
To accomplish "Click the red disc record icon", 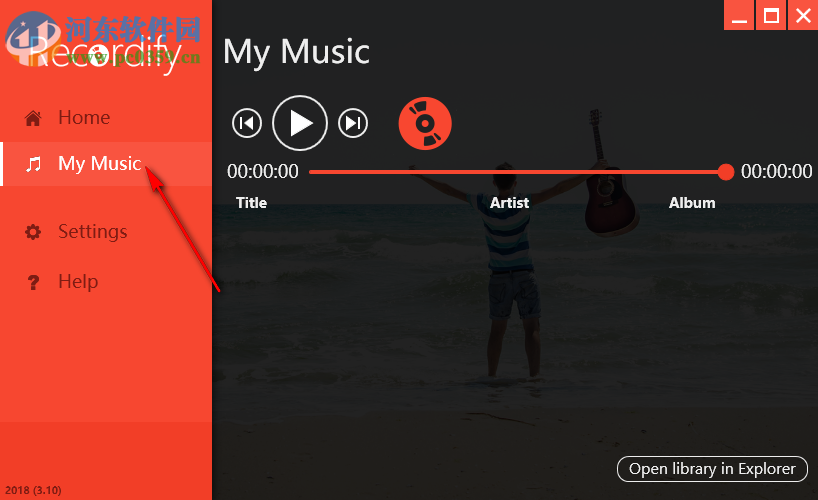I will 425,124.
